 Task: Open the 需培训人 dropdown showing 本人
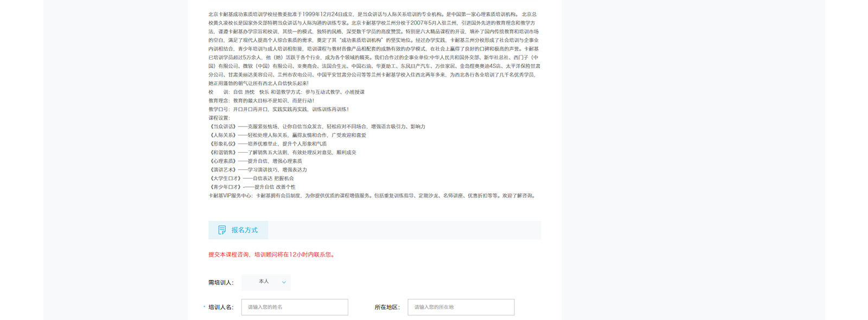tap(266, 282)
